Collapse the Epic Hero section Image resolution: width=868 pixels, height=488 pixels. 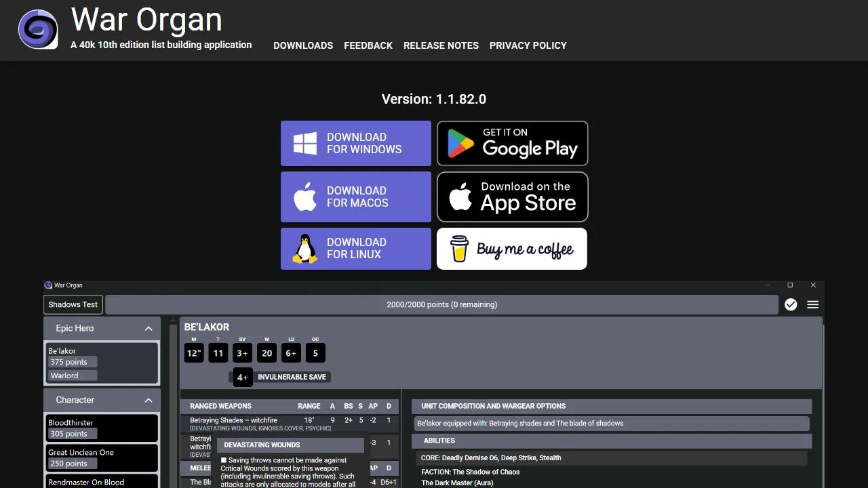click(149, 328)
